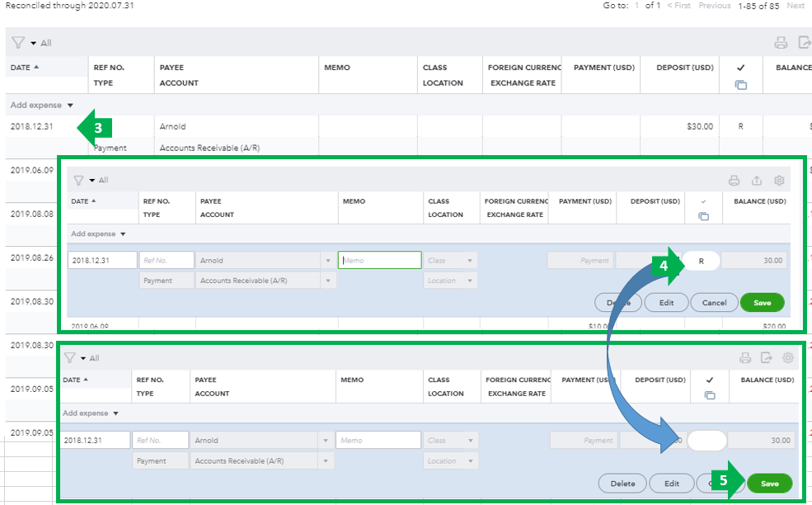Screen dimensions: 812x505
Task: Open Class dropdown in top inset panel
Action: (x=470, y=260)
